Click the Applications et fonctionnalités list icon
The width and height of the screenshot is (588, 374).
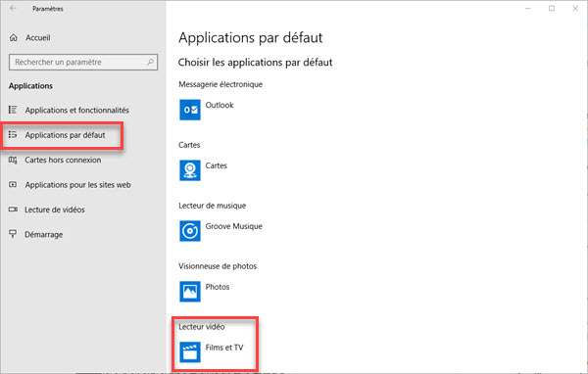[x=13, y=110]
